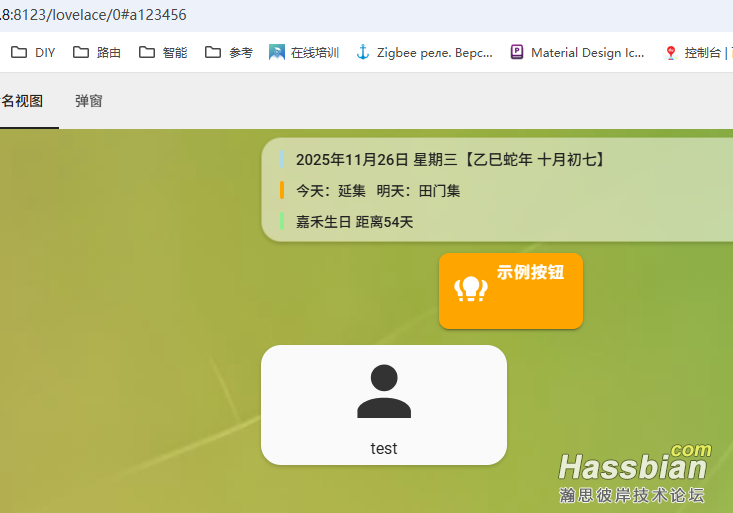Click the light bulbs icon in 示例按钮
Screen dimensions: 733x513
click(471, 289)
